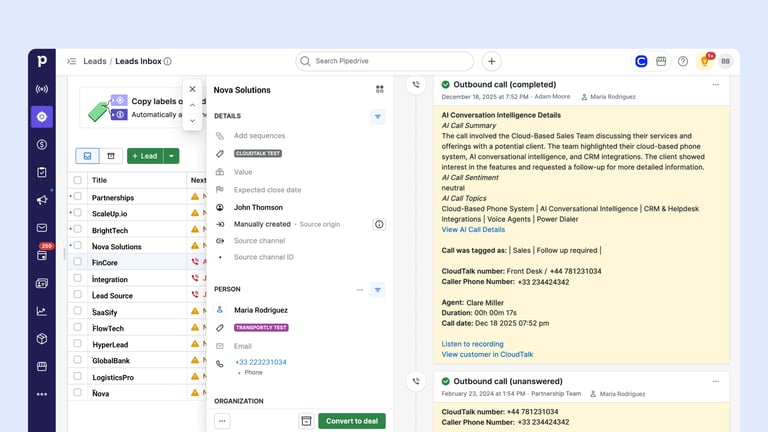Call phone number +33 223231034

(x=261, y=362)
